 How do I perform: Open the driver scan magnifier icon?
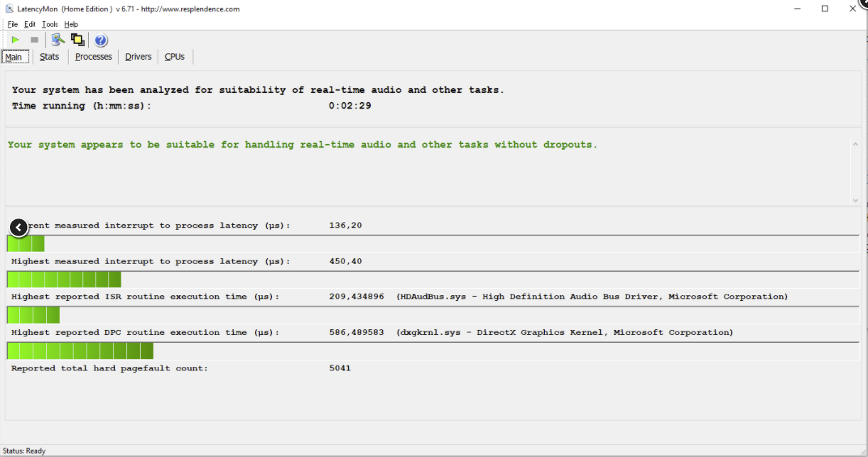[58, 40]
